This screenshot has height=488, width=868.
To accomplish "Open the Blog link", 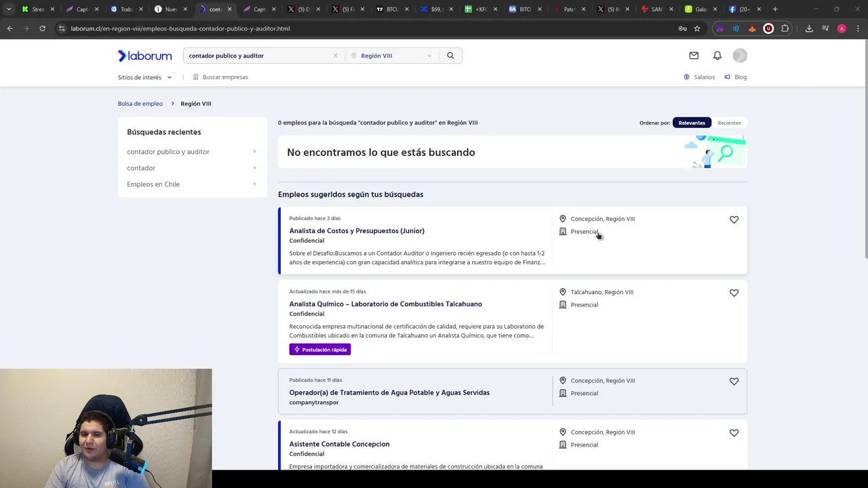I will (736, 77).
